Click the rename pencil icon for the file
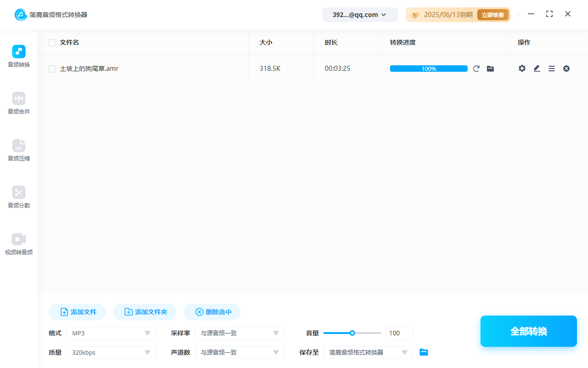 (x=537, y=68)
